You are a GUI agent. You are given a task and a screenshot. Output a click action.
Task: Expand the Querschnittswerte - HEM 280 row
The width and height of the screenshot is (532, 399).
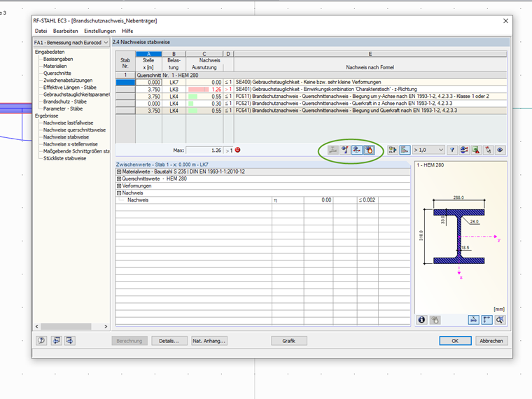[x=119, y=178]
